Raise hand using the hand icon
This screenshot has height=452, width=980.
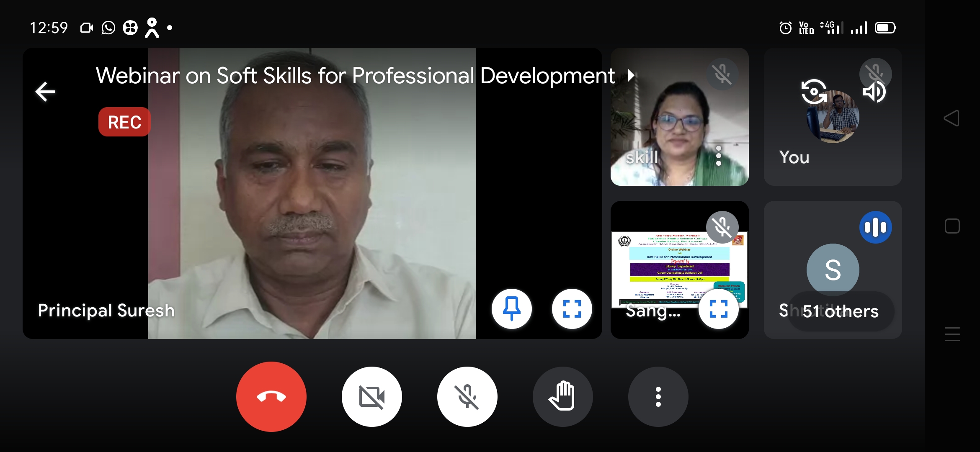click(x=562, y=396)
